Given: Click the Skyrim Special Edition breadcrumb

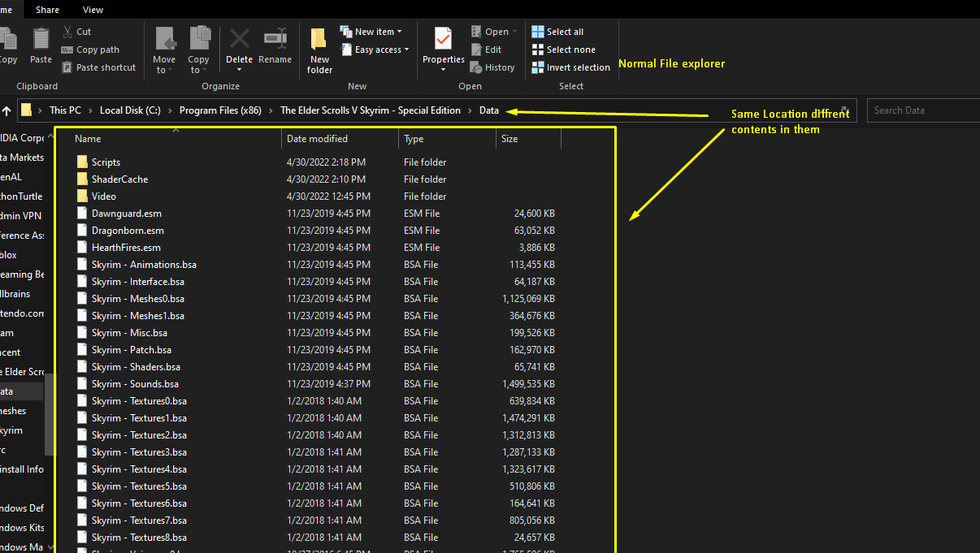Looking at the screenshot, I should click(x=371, y=110).
